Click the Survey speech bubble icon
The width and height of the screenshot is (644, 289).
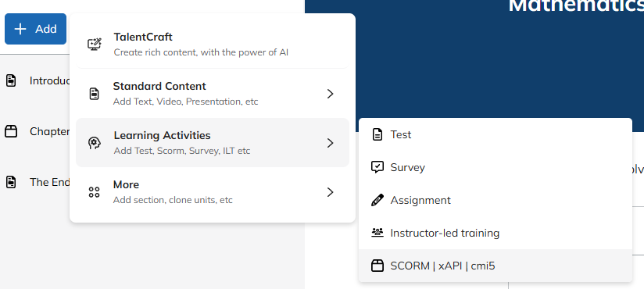pyautogui.click(x=377, y=167)
